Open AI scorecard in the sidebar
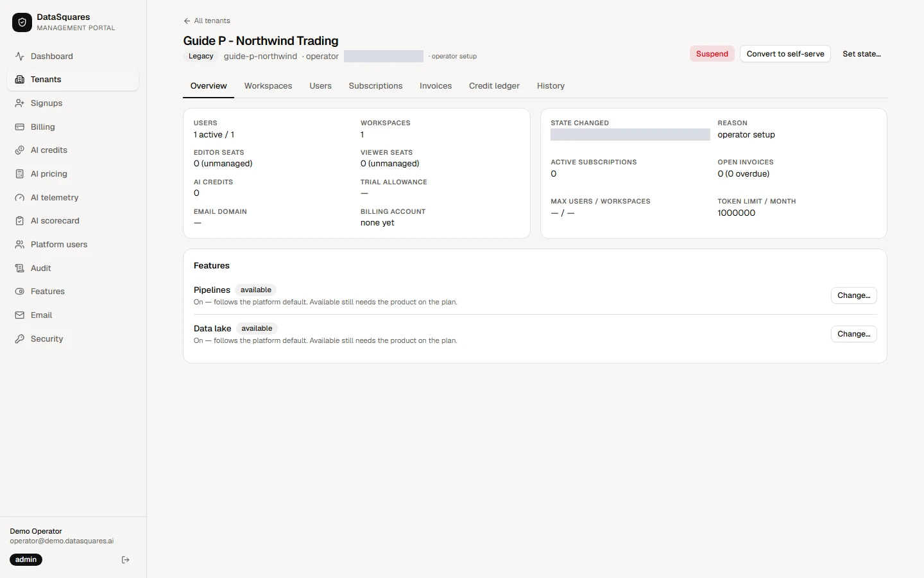The image size is (924, 578). 73,221
